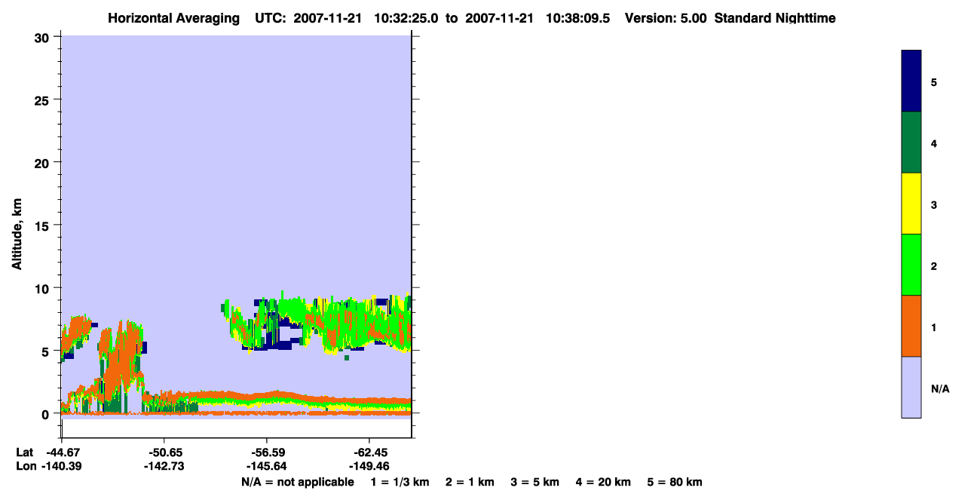Screen dimensions: 980x503
Task: Click the 'N/A = not applicable' legend text
Action: (x=297, y=482)
